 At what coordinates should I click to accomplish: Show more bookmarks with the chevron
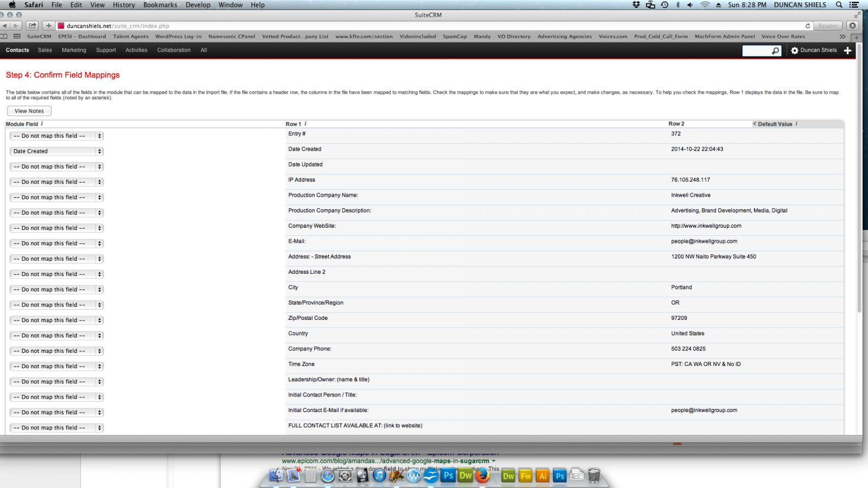842,36
